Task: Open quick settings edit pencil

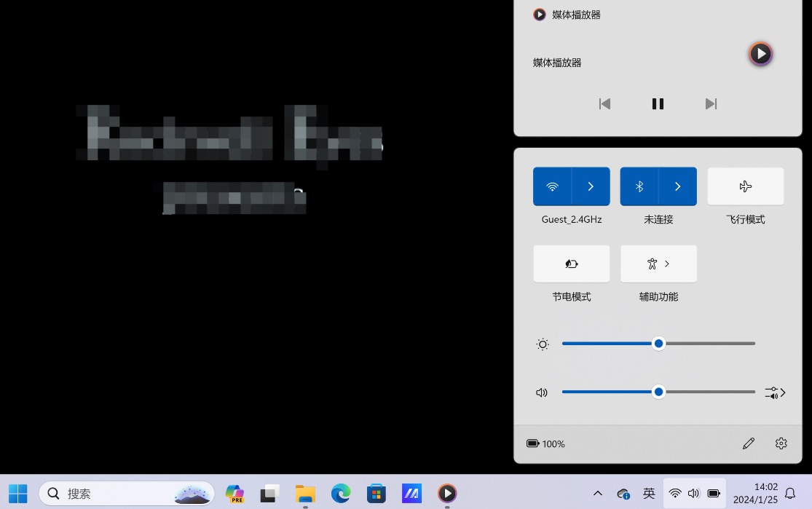Action: pos(748,443)
